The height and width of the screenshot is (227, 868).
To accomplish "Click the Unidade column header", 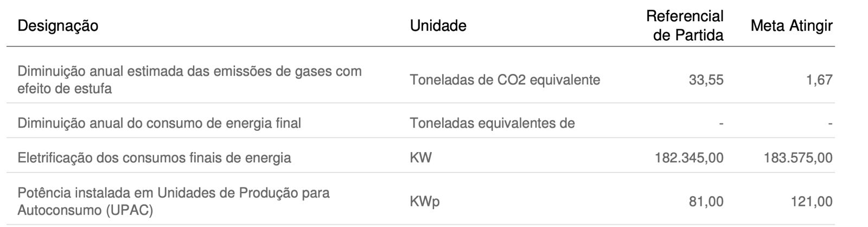I will click(x=438, y=26).
